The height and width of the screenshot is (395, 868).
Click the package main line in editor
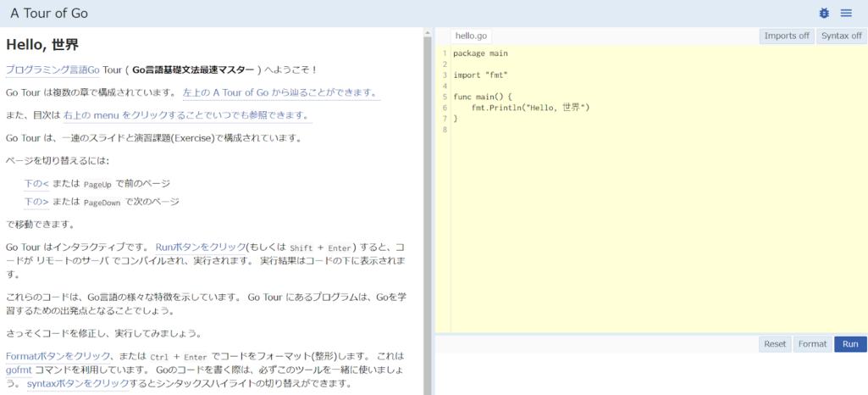click(480, 53)
